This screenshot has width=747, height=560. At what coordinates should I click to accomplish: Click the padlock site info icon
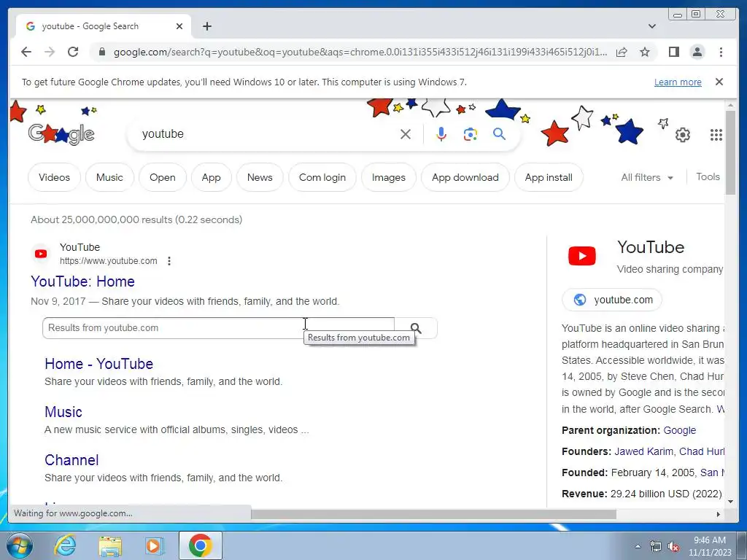(x=101, y=52)
